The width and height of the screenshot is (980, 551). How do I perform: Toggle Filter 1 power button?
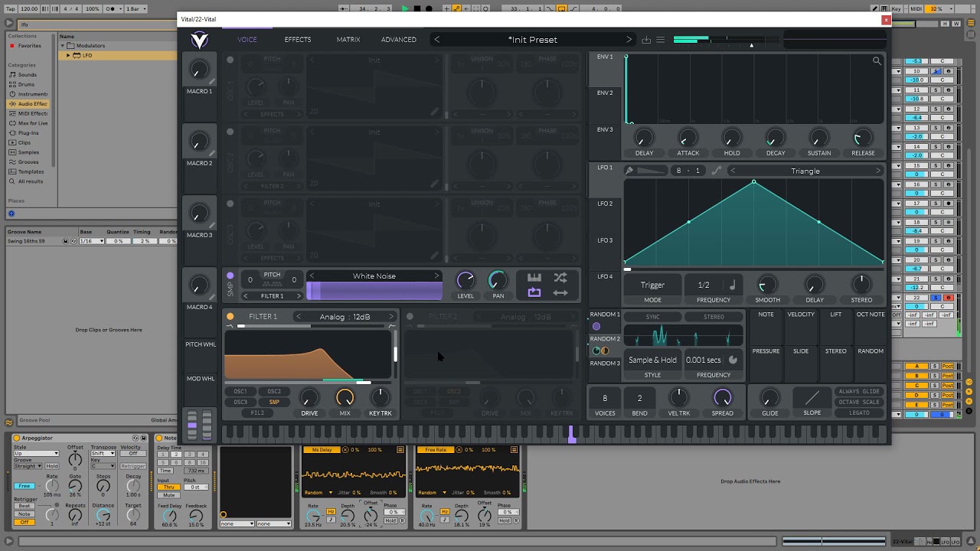click(230, 316)
